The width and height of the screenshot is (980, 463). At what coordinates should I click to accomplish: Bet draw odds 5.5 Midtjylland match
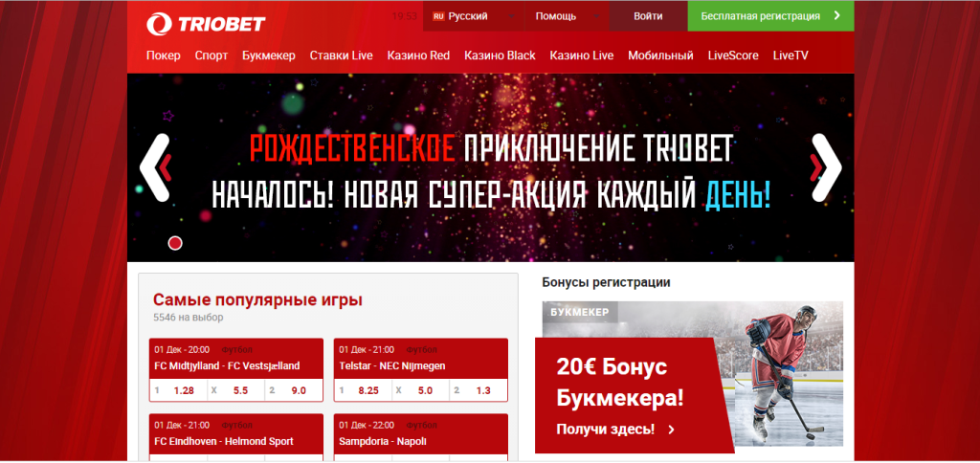(x=235, y=390)
